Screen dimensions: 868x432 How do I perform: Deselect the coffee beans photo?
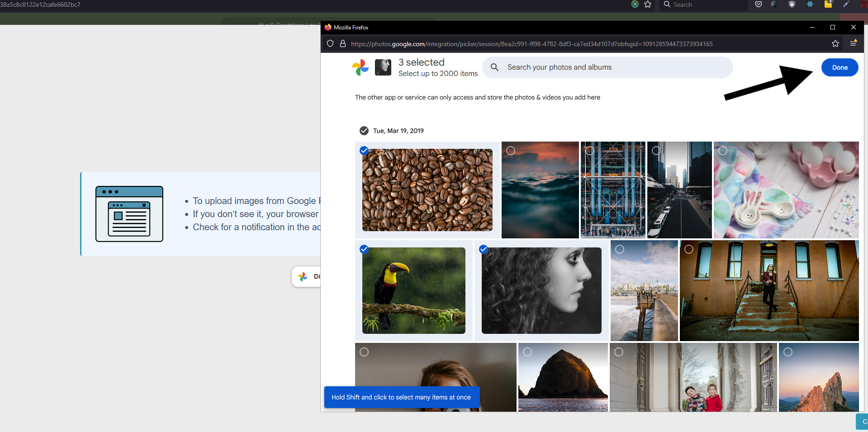click(364, 151)
